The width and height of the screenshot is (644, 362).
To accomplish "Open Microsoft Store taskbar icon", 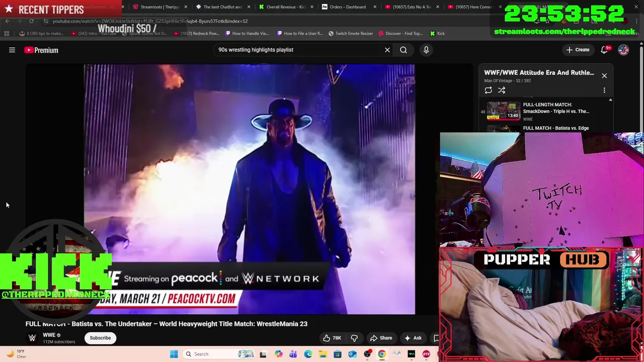I will click(338, 354).
